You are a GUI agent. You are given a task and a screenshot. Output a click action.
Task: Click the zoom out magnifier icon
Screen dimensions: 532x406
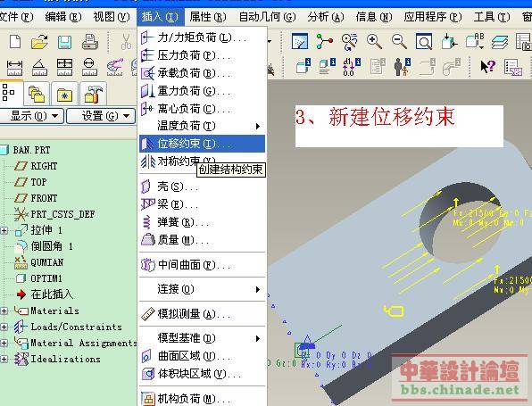point(399,42)
